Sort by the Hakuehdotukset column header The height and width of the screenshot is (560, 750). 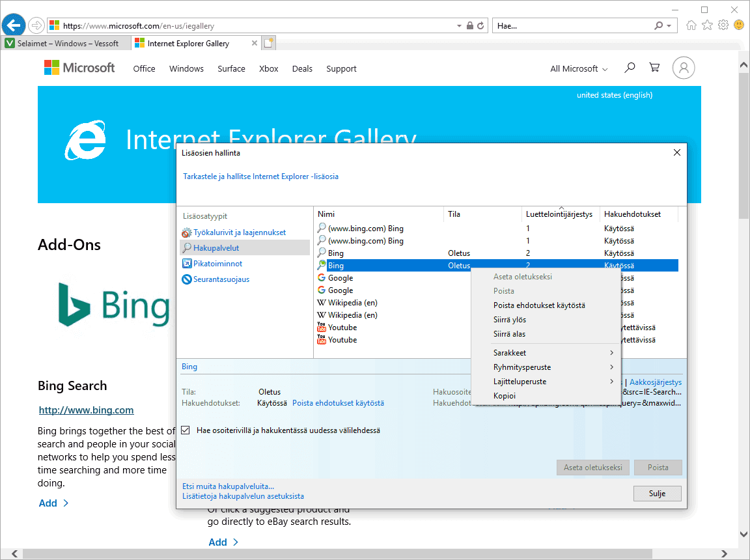coord(639,214)
